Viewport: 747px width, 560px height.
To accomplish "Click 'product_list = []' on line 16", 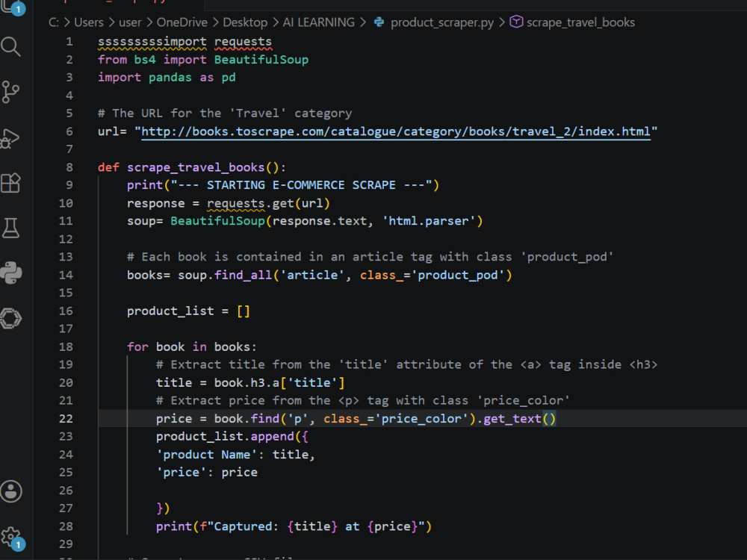I will [x=188, y=311].
